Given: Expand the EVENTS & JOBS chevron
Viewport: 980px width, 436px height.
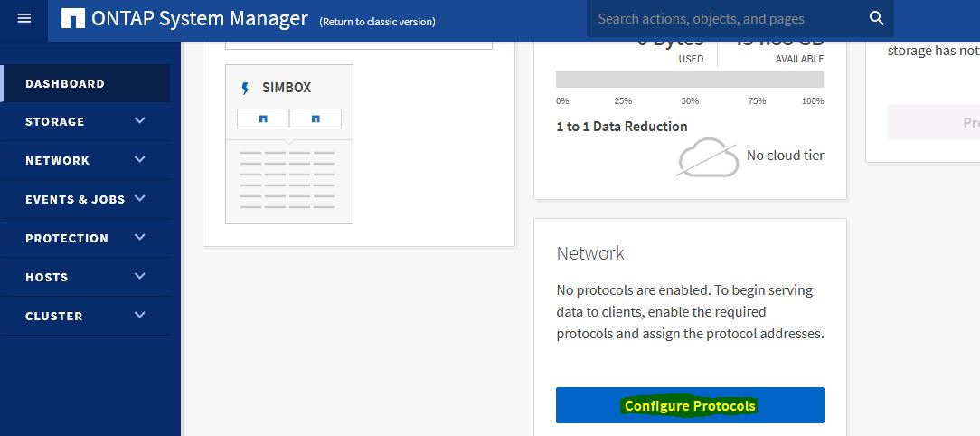Looking at the screenshot, I should (140, 198).
